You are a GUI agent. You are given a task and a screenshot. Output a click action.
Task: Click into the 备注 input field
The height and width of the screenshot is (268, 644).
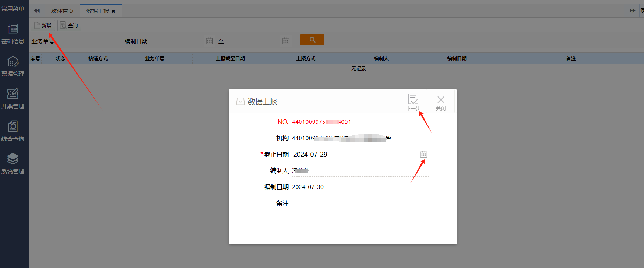[x=360, y=203]
